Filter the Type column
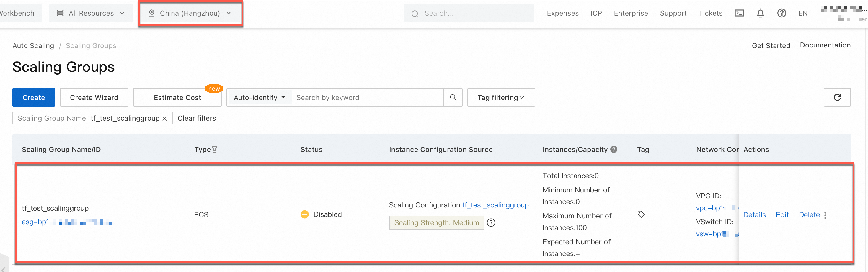 click(x=215, y=149)
